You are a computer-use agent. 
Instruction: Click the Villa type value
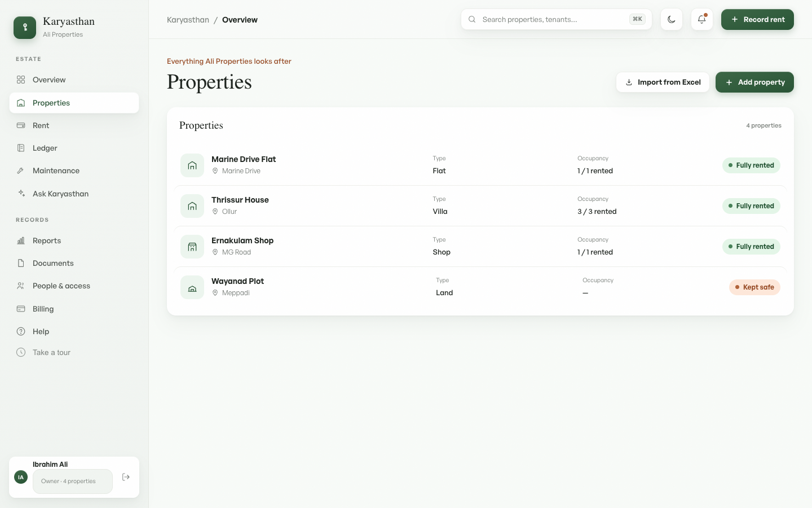(x=440, y=212)
